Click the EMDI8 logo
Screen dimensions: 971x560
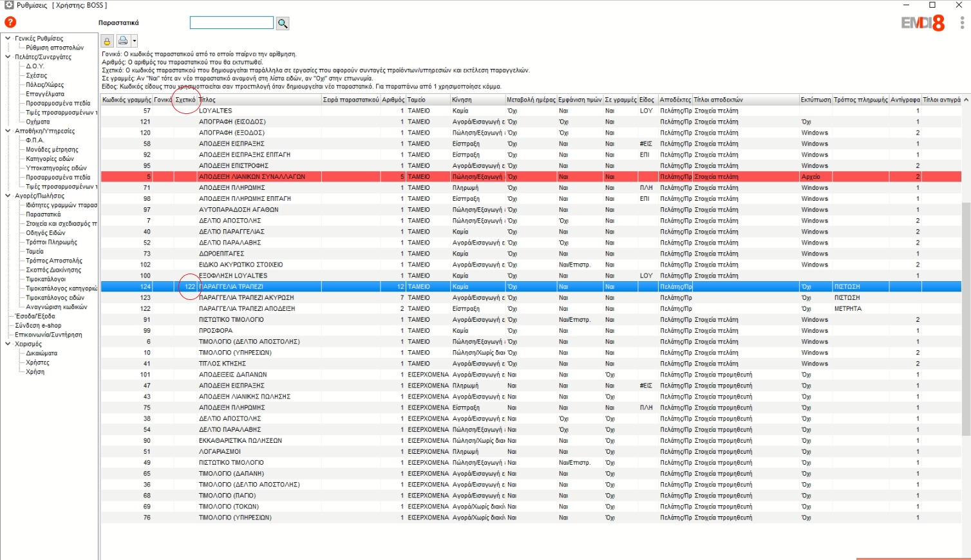pyautogui.click(x=923, y=23)
